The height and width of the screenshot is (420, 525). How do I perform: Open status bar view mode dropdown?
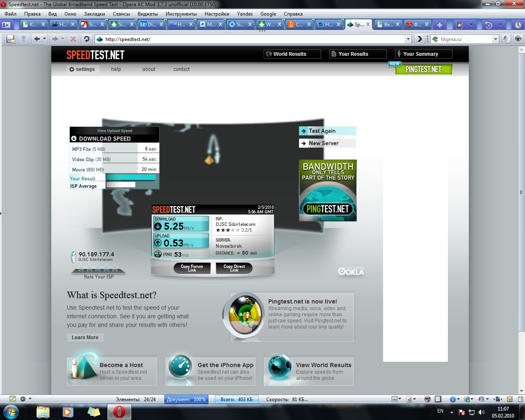[x=30, y=399]
